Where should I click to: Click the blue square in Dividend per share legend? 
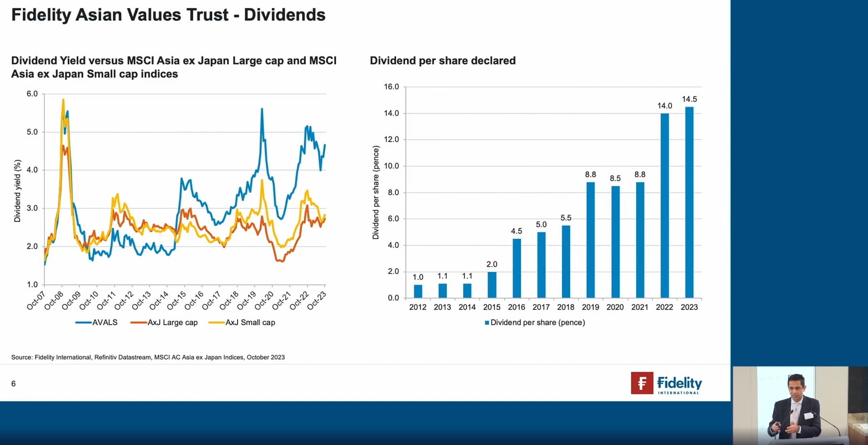(x=487, y=323)
